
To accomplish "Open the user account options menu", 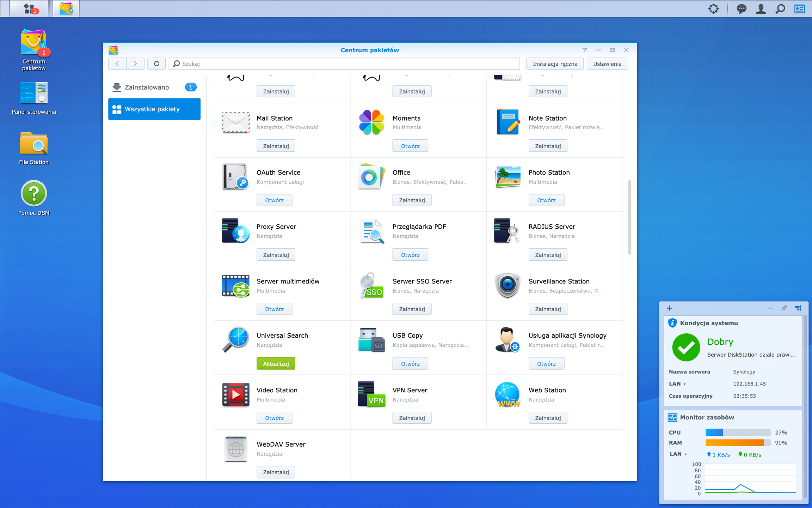I will 761,9.
